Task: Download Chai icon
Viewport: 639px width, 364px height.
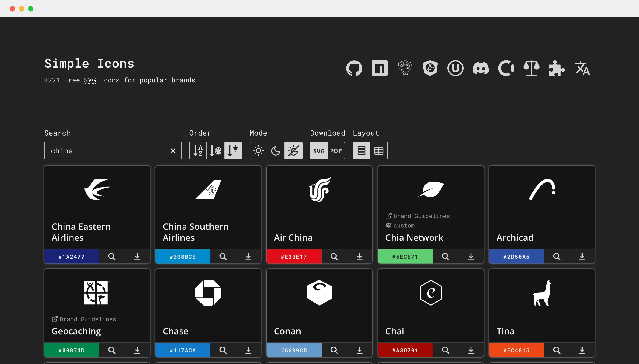Action: pos(471,350)
